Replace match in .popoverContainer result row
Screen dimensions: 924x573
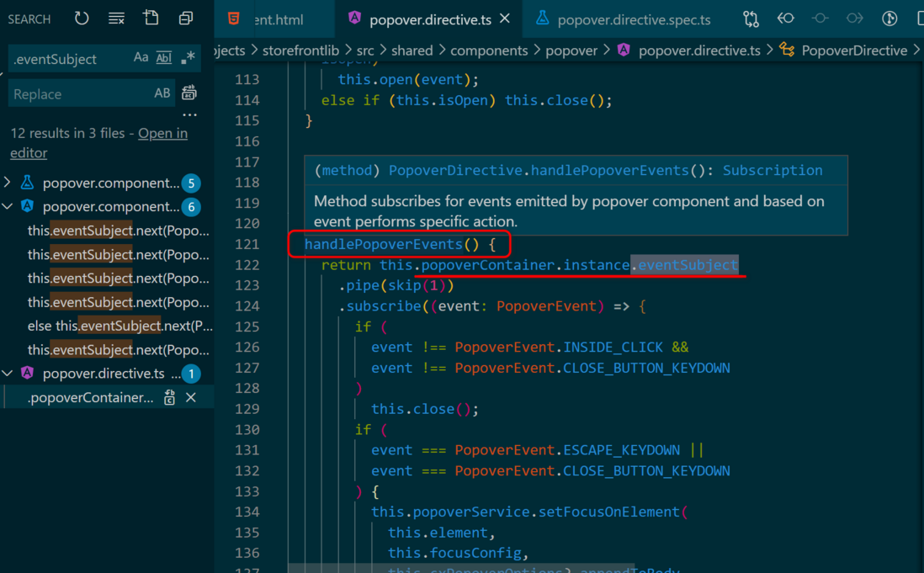tap(170, 397)
